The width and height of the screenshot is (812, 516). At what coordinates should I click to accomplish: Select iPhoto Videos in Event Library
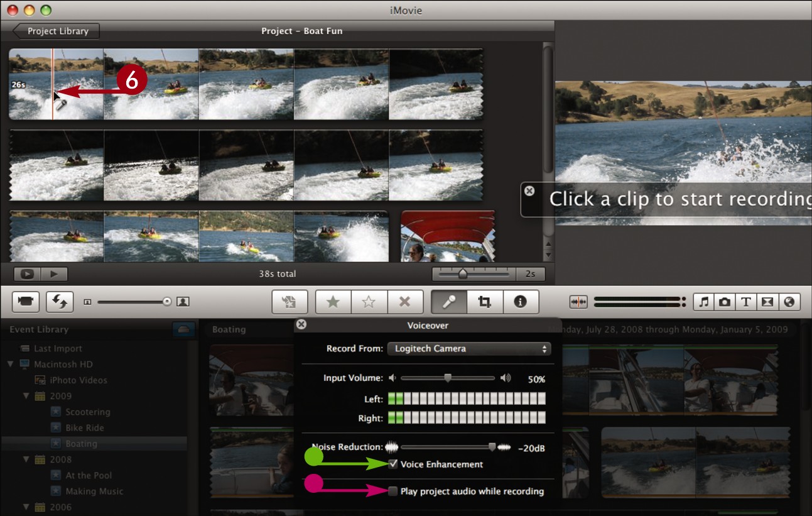point(78,380)
